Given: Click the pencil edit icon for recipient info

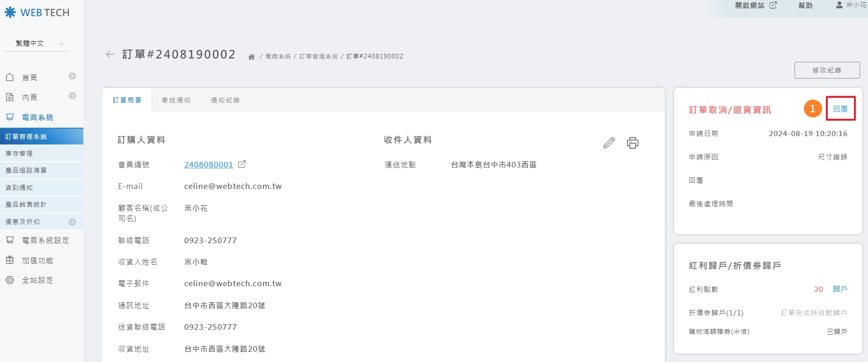Looking at the screenshot, I should click(x=609, y=143).
